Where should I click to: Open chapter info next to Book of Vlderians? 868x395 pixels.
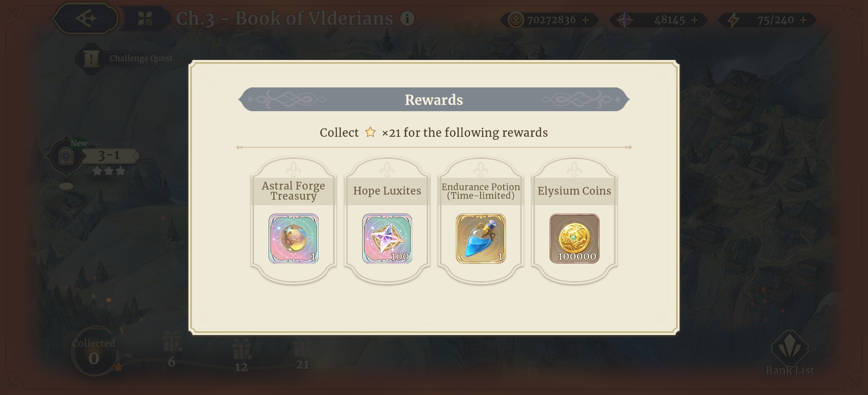coord(407,18)
